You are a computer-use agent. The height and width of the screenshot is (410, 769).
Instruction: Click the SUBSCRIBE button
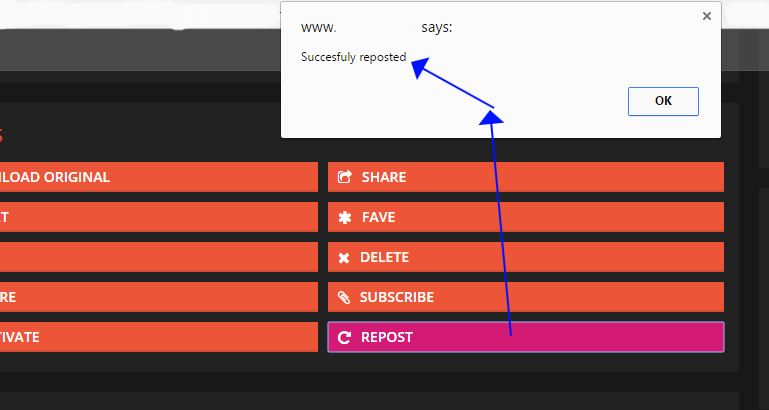click(x=526, y=297)
